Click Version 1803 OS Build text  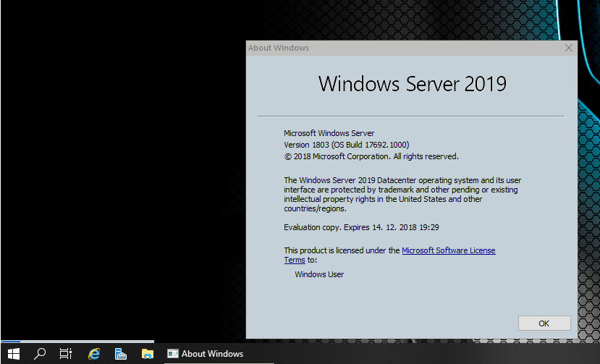[346, 145]
